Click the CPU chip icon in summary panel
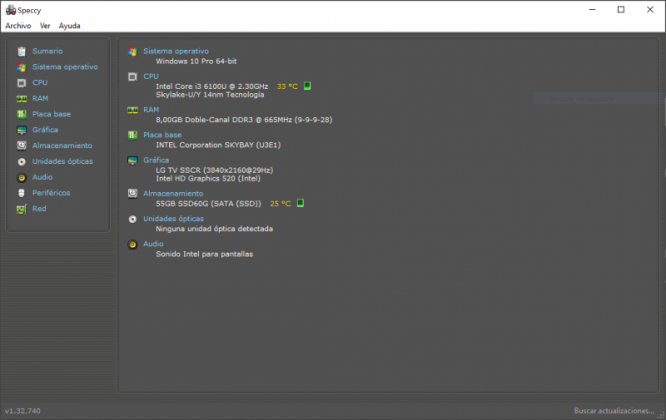 click(133, 77)
